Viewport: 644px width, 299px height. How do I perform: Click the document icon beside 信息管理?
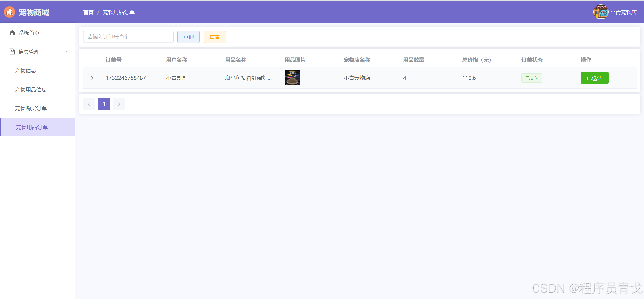(x=12, y=52)
